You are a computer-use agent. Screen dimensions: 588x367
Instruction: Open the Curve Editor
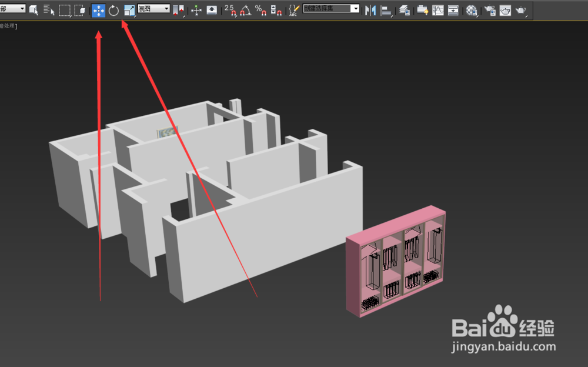(x=438, y=10)
